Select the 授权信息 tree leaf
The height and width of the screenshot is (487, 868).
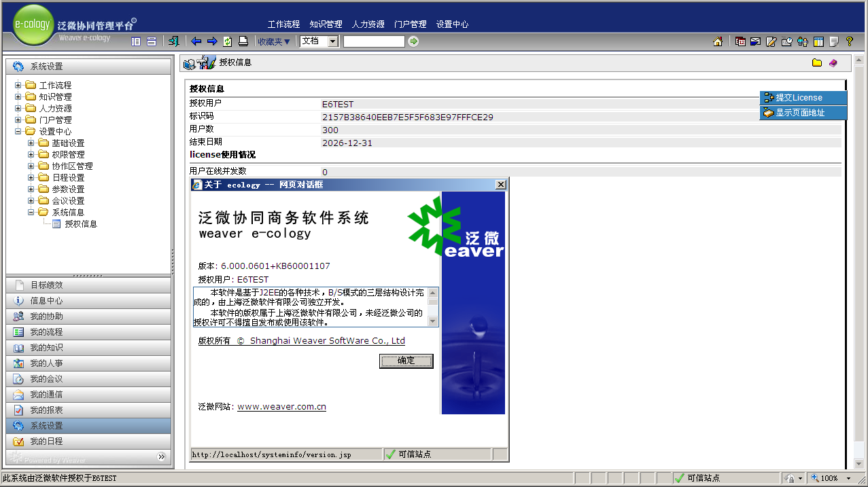(81, 224)
